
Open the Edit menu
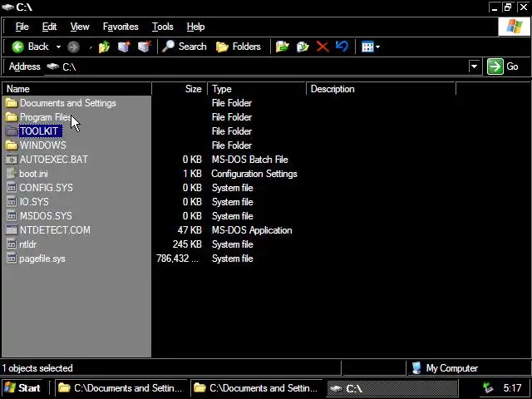(49, 27)
